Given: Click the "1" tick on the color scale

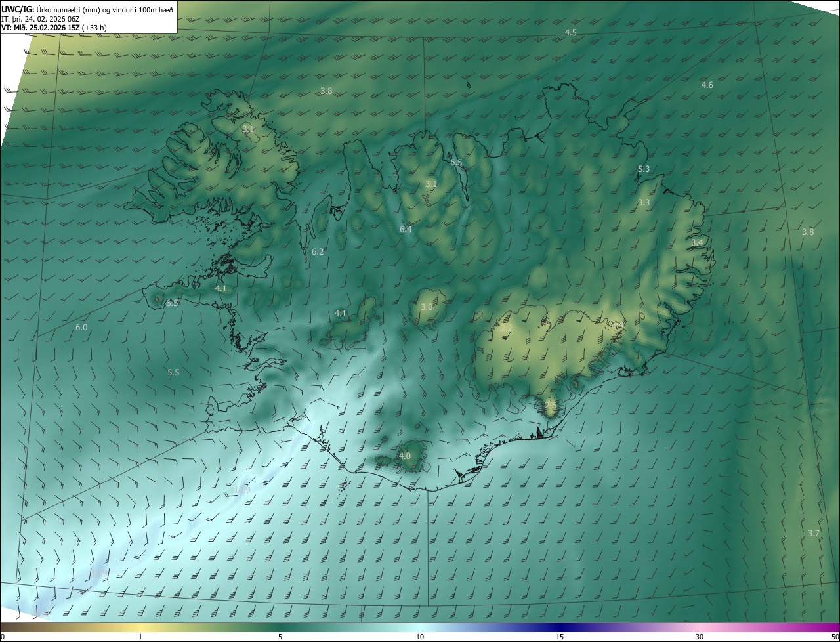Looking at the screenshot, I should pyautogui.click(x=140, y=637).
